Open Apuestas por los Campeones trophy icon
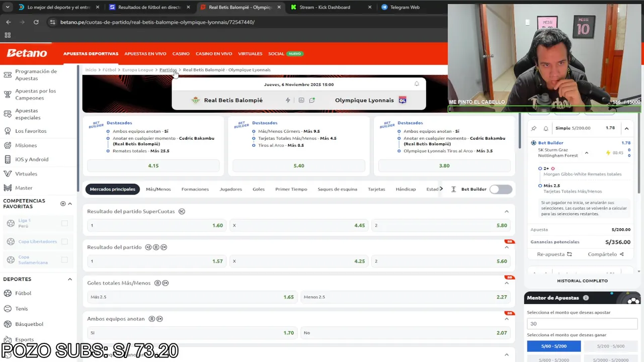Viewport: 644px width, 362px height. click(8, 95)
